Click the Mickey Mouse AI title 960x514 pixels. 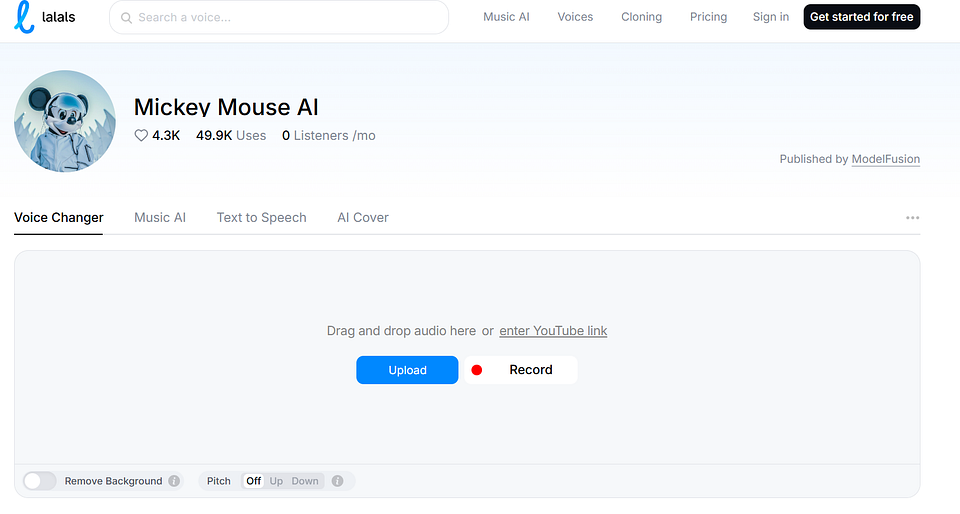click(x=226, y=107)
